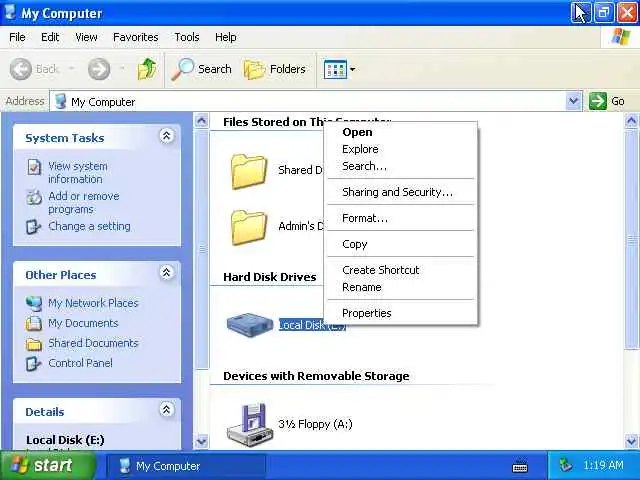The image size is (640, 480).
Task: Open the File menu
Action: (x=17, y=37)
